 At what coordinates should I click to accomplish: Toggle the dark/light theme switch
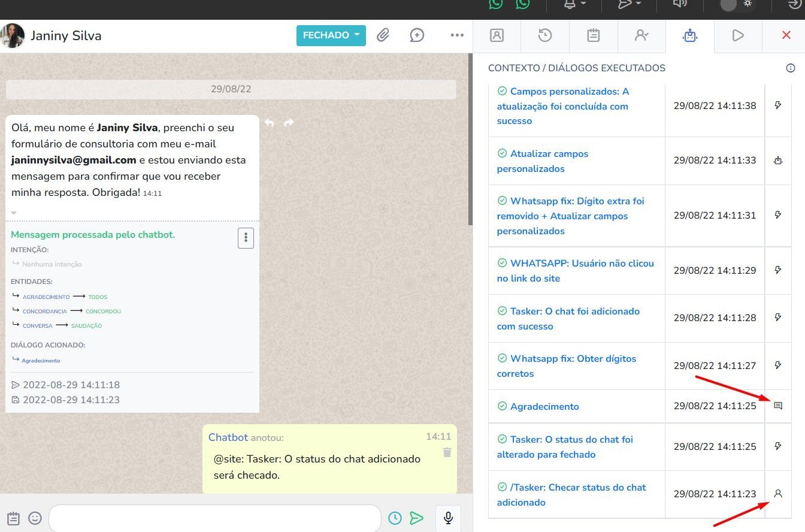[737, 4]
